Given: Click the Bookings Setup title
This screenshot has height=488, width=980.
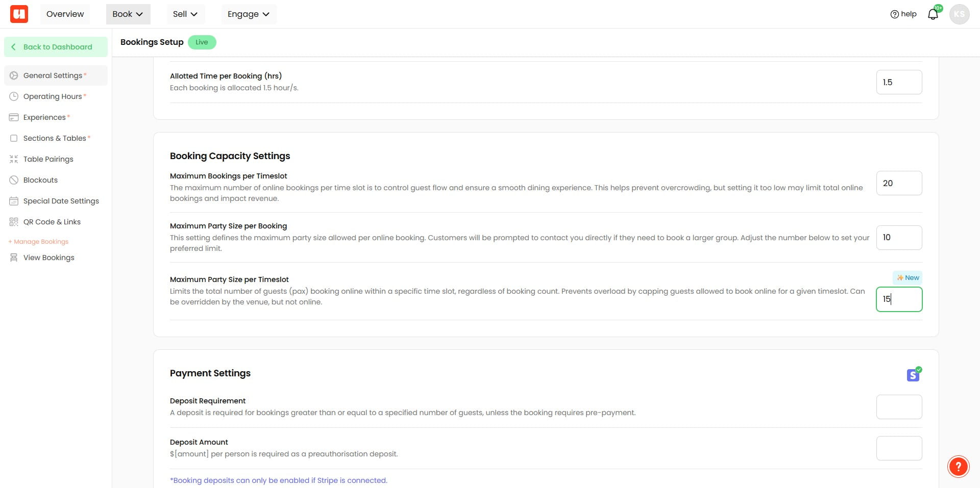Looking at the screenshot, I should [x=152, y=42].
